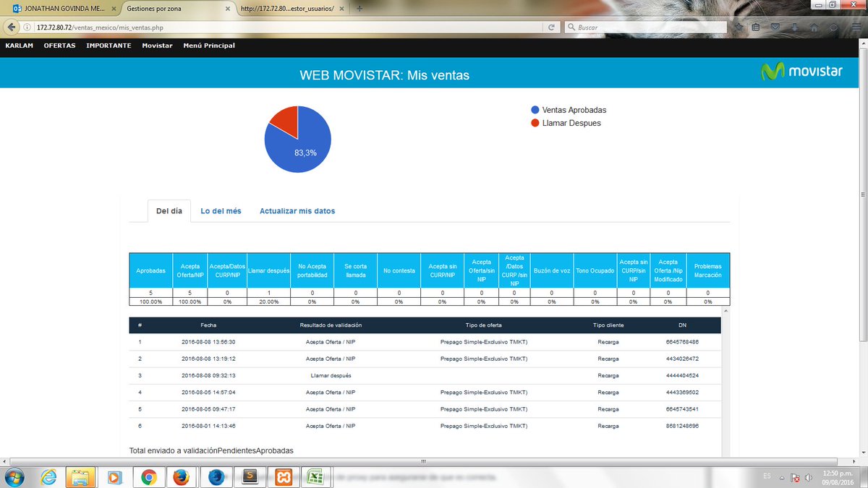Bookmark this page using the star icon
The width and height of the screenshot is (868, 488).
point(739,27)
